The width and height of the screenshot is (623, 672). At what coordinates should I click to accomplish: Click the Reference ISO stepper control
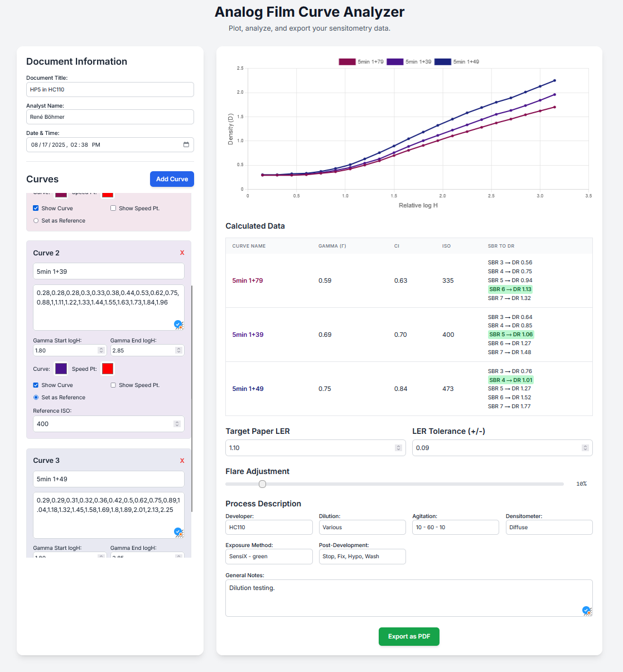(177, 424)
